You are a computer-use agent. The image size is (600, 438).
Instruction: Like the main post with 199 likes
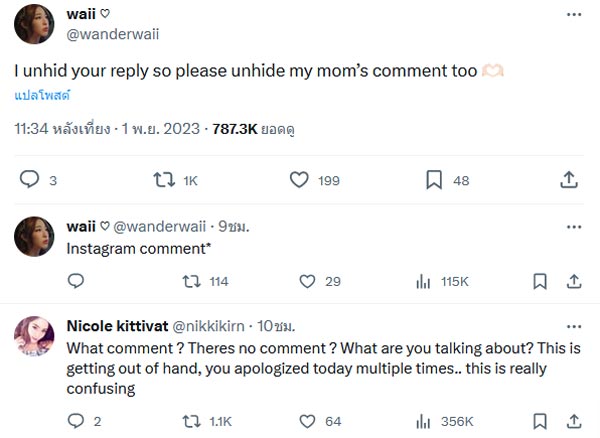tap(299, 180)
